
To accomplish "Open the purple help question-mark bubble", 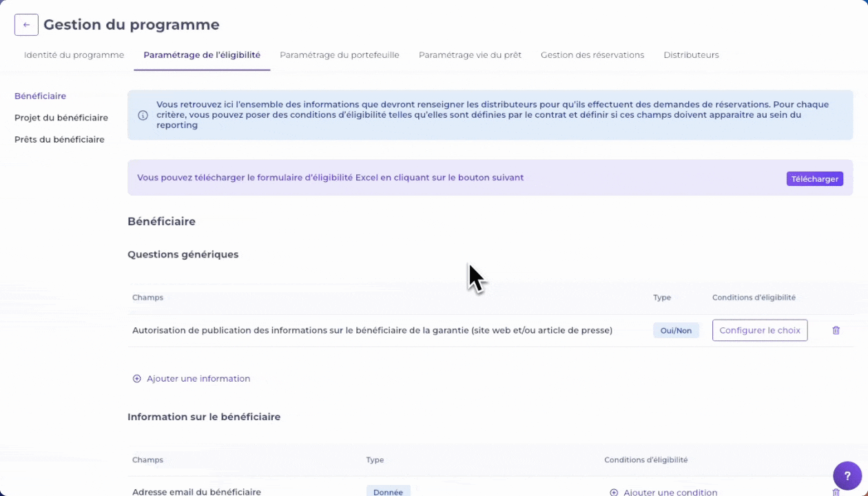I will (847, 475).
